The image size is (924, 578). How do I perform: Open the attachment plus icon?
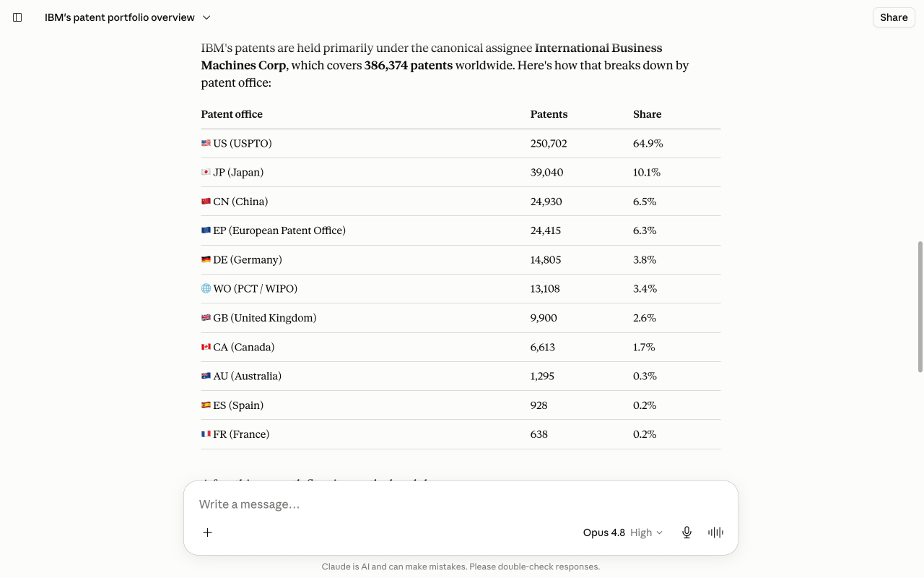207,532
